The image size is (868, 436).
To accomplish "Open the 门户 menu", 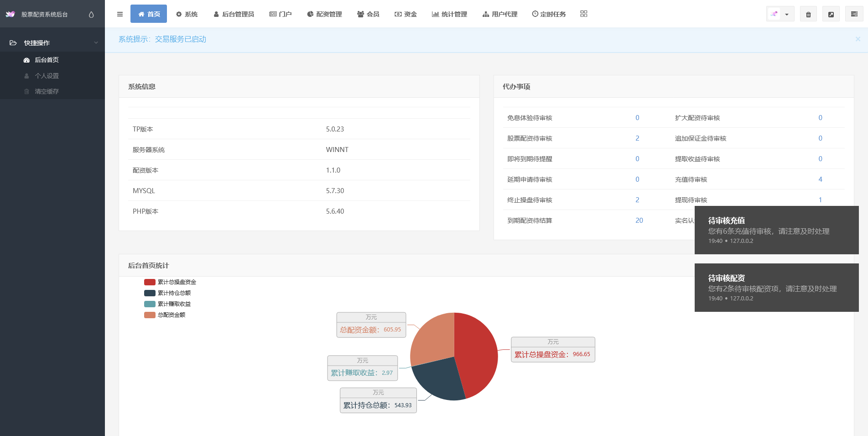I will [281, 14].
